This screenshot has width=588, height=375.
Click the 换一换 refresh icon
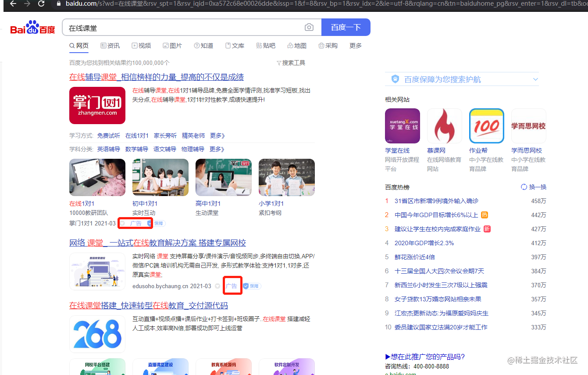coord(524,187)
